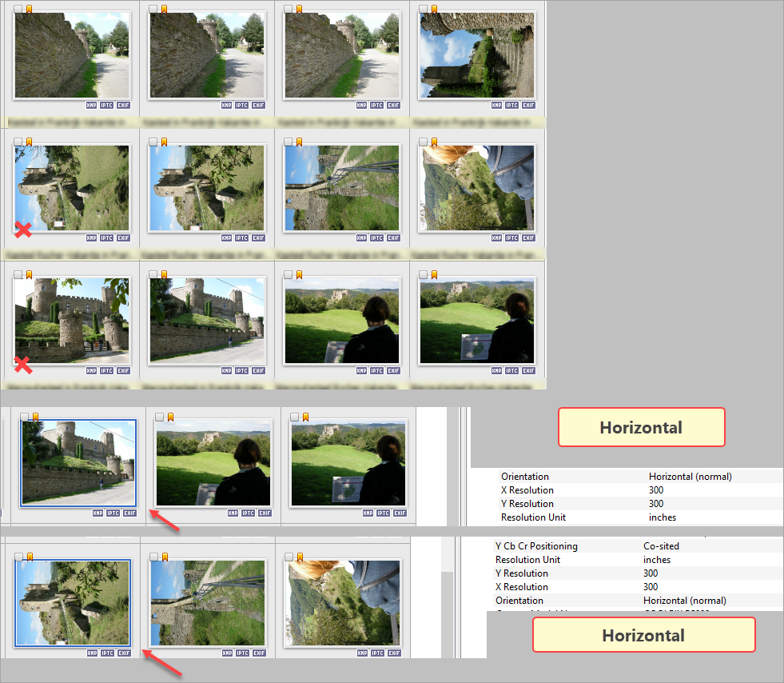The width and height of the screenshot is (784, 683).
Task: Select the rotated ruins thumbnail in the first row
Action: click(476, 55)
